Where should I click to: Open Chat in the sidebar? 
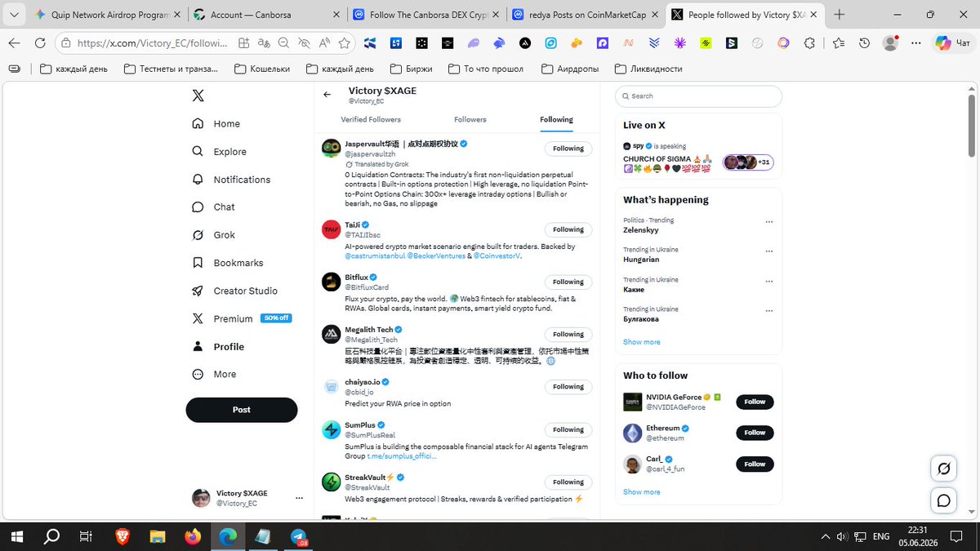(213, 207)
